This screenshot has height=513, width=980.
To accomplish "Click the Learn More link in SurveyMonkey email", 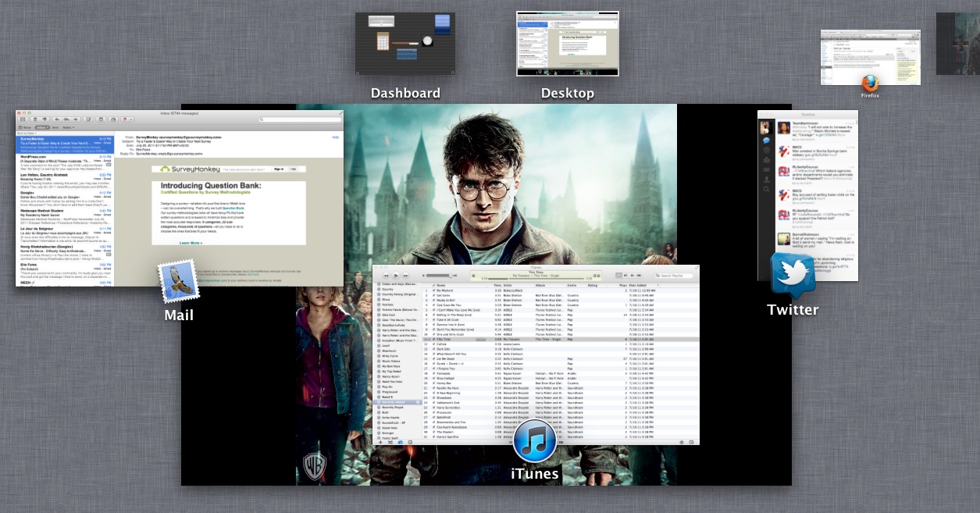I will point(190,243).
